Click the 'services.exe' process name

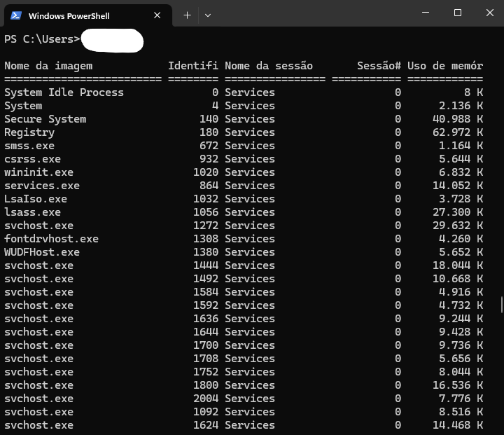point(42,186)
